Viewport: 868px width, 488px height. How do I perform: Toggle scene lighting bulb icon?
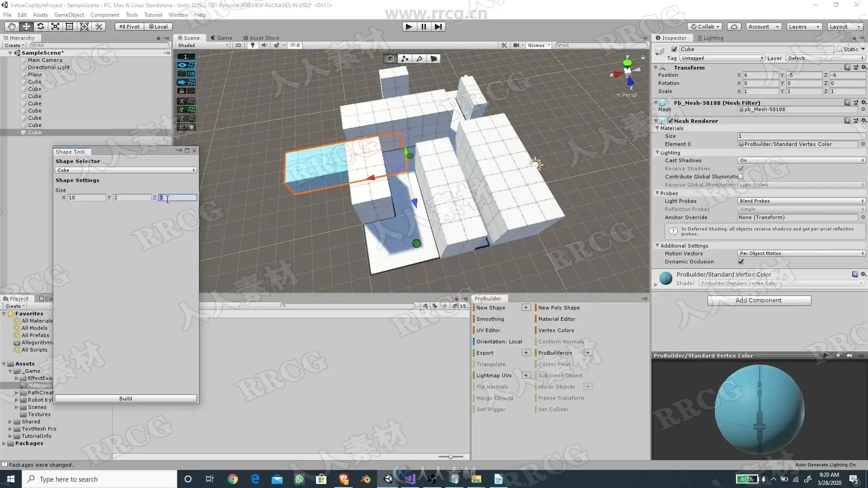[253, 45]
